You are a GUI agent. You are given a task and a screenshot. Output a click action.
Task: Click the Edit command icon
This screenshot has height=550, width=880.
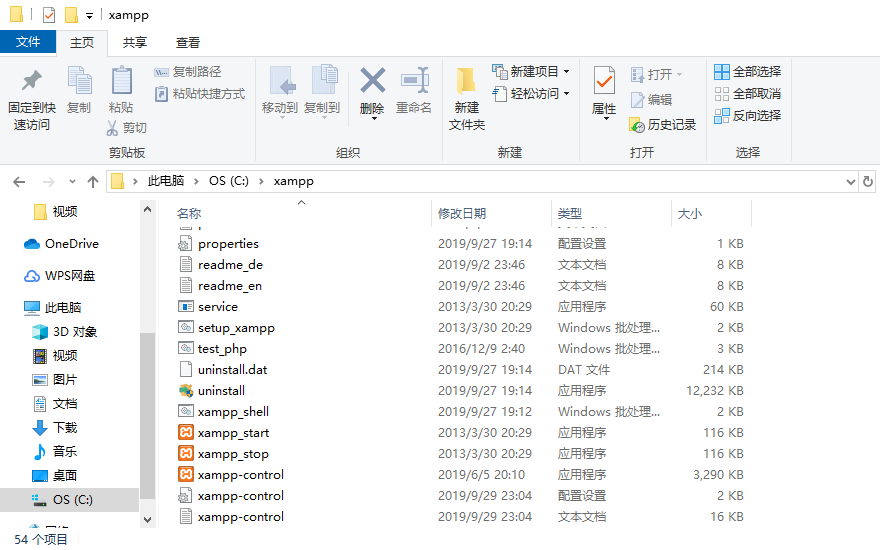tap(651, 100)
